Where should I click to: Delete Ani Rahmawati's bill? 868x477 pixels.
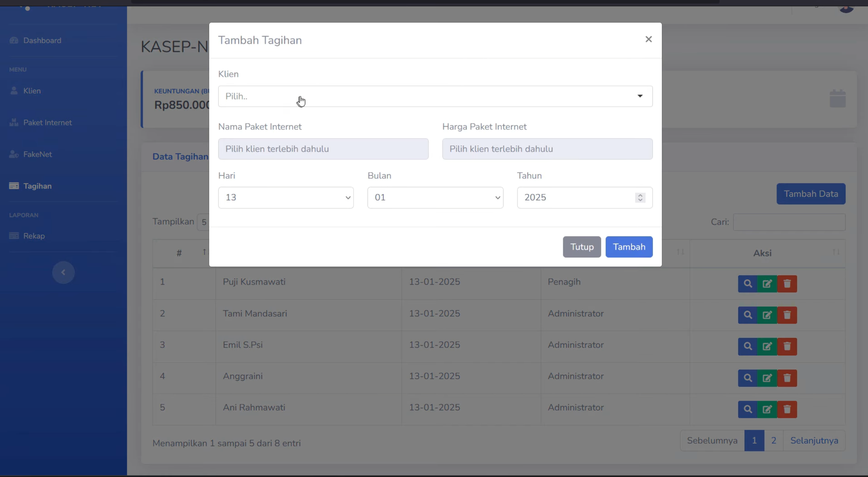(x=787, y=409)
